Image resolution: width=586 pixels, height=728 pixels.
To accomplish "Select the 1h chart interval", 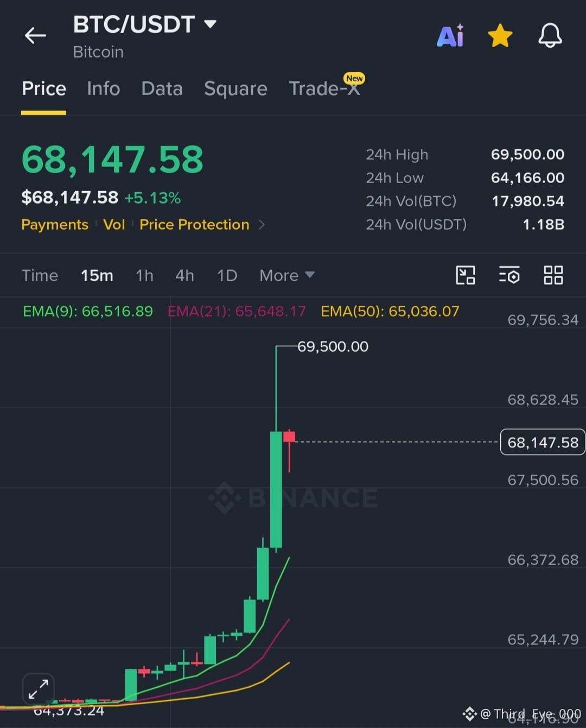I will coord(144,275).
